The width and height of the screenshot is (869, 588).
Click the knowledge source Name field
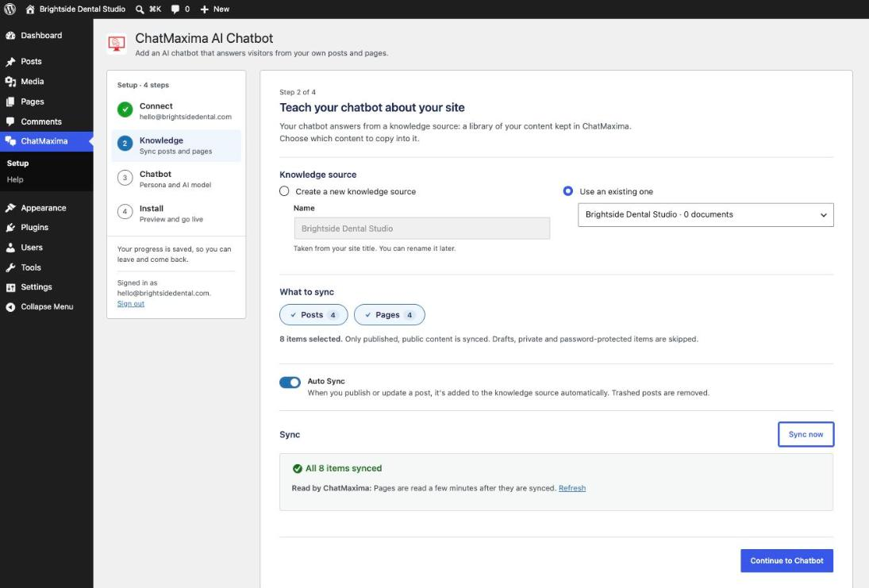[x=421, y=229]
